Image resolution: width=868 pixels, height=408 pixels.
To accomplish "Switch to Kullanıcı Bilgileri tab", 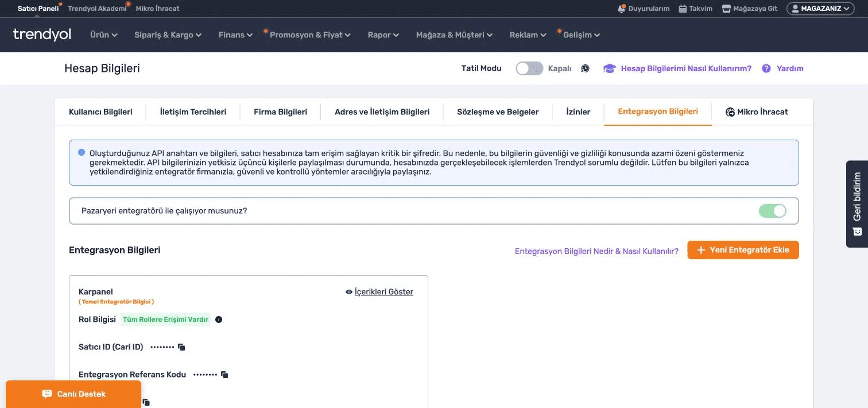I will [x=100, y=112].
